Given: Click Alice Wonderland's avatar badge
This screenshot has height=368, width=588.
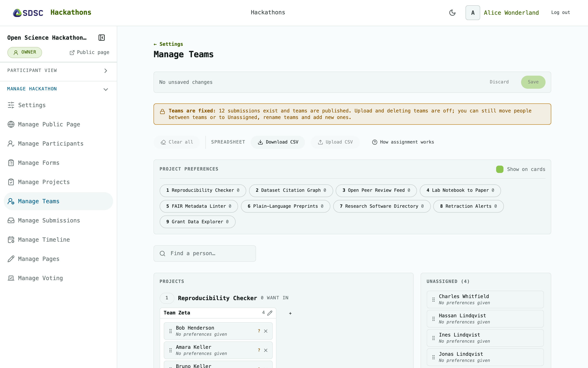Looking at the screenshot, I should (473, 13).
